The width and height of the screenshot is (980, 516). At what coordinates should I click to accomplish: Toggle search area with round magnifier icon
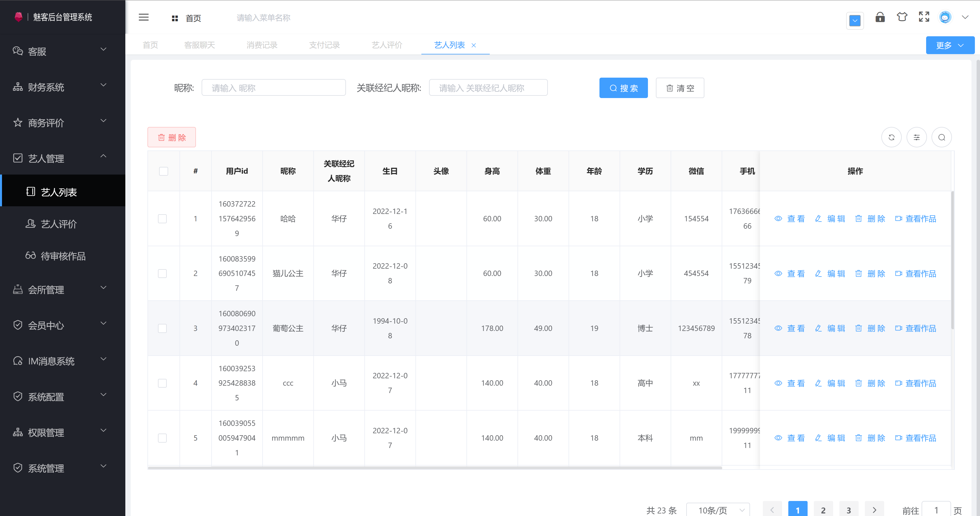[941, 137]
